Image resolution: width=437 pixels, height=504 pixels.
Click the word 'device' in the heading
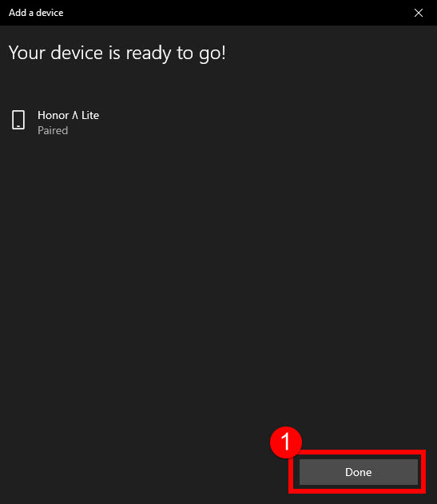[77, 53]
